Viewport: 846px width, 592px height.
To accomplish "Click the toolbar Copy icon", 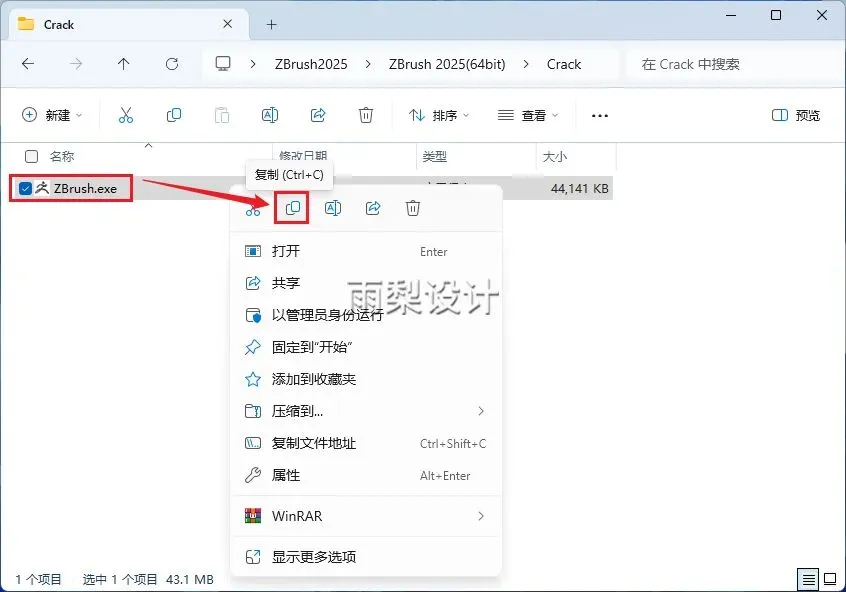I will [174, 115].
